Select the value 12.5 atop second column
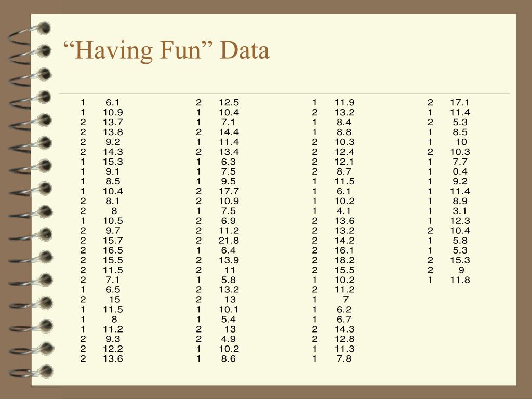This screenshot has height=399, width=532. pos(229,102)
